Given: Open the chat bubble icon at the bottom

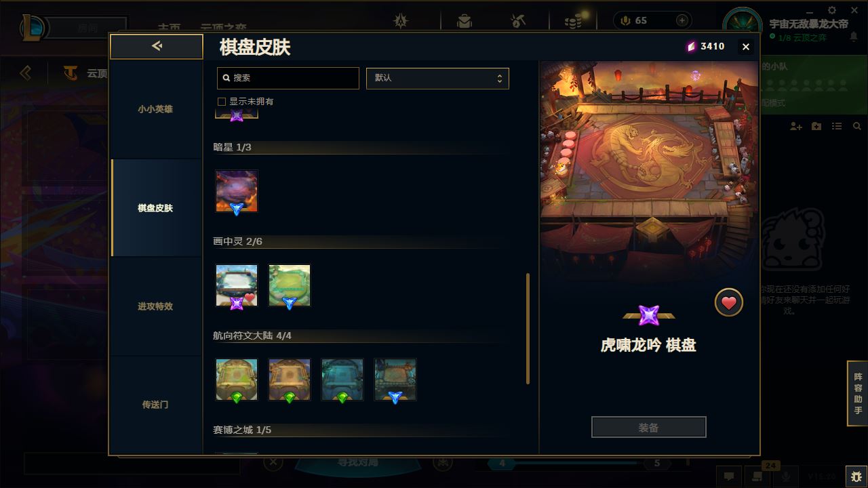Looking at the screenshot, I should 729,476.
